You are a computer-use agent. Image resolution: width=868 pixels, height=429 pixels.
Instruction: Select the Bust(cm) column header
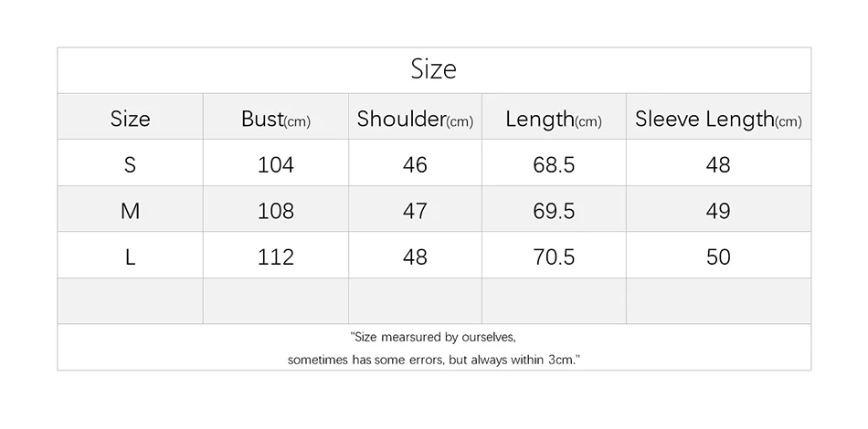pyautogui.click(x=275, y=119)
